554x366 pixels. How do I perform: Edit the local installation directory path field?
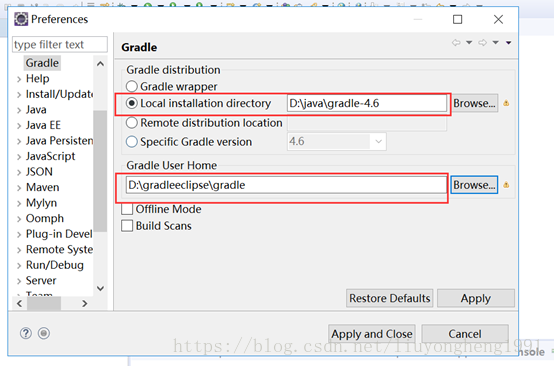(x=367, y=103)
